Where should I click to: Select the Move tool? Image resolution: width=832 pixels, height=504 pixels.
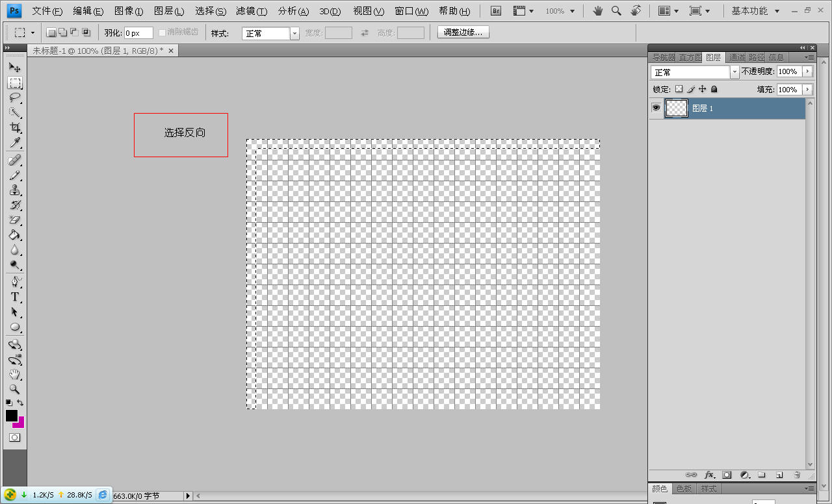pos(14,68)
